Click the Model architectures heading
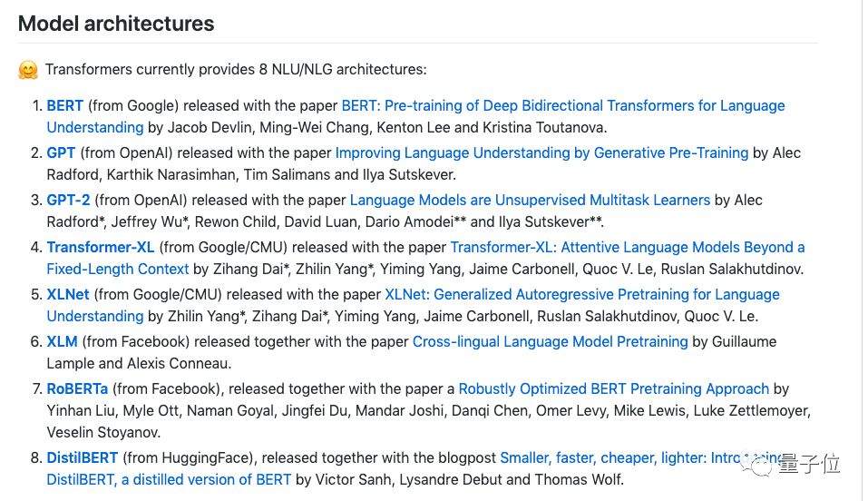This screenshot has height=501, width=868. click(116, 24)
